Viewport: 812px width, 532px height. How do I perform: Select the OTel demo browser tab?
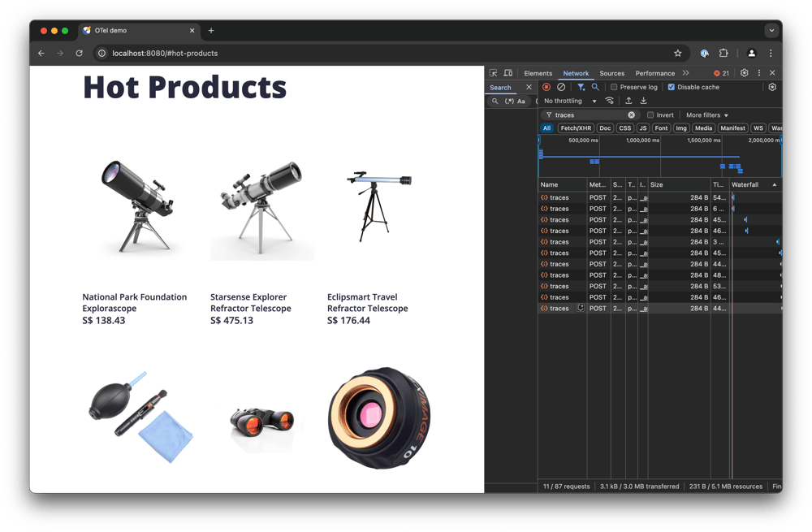tap(138, 31)
